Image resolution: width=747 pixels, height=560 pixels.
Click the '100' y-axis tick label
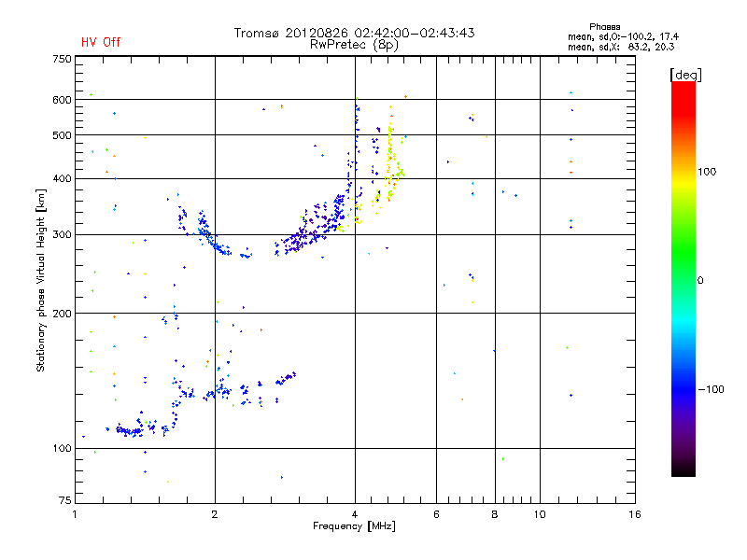coord(62,448)
